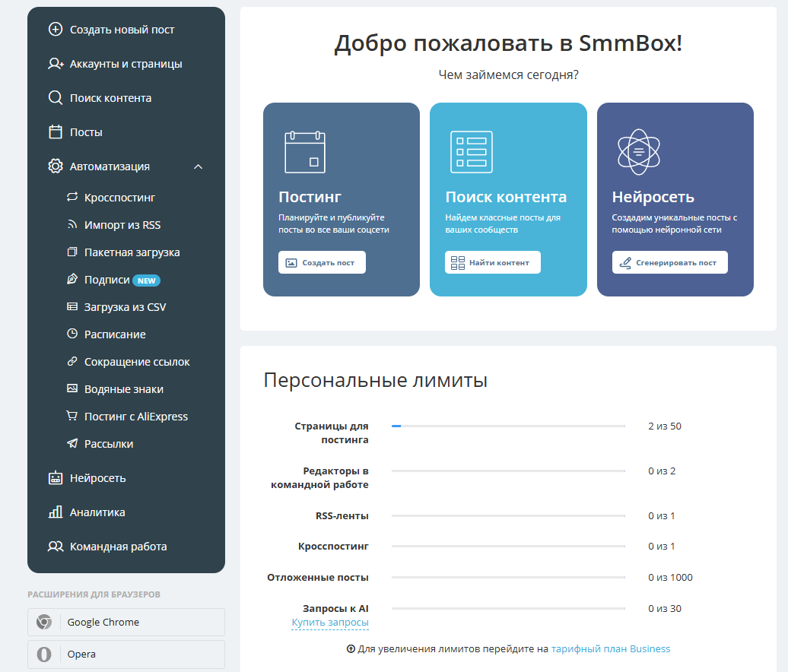
Task: Click the magnifier icon for Поиск контента
Action: (56, 98)
